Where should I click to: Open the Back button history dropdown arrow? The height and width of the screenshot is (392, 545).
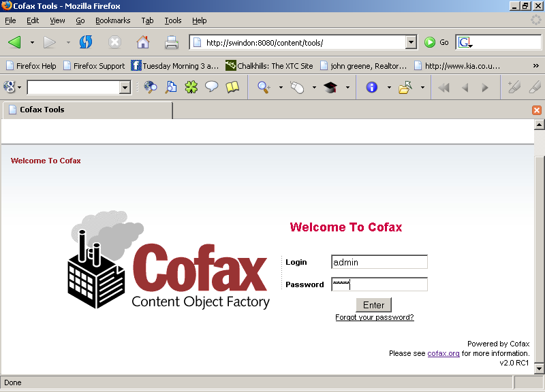(x=32, y=43)
